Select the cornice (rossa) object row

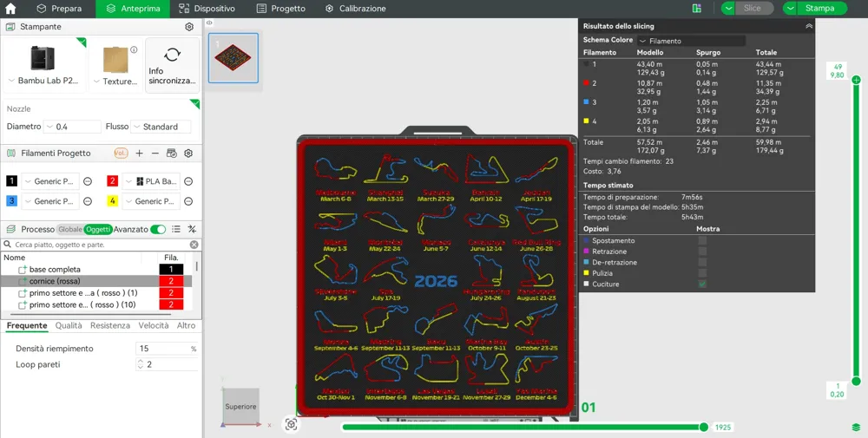(96, 281)
